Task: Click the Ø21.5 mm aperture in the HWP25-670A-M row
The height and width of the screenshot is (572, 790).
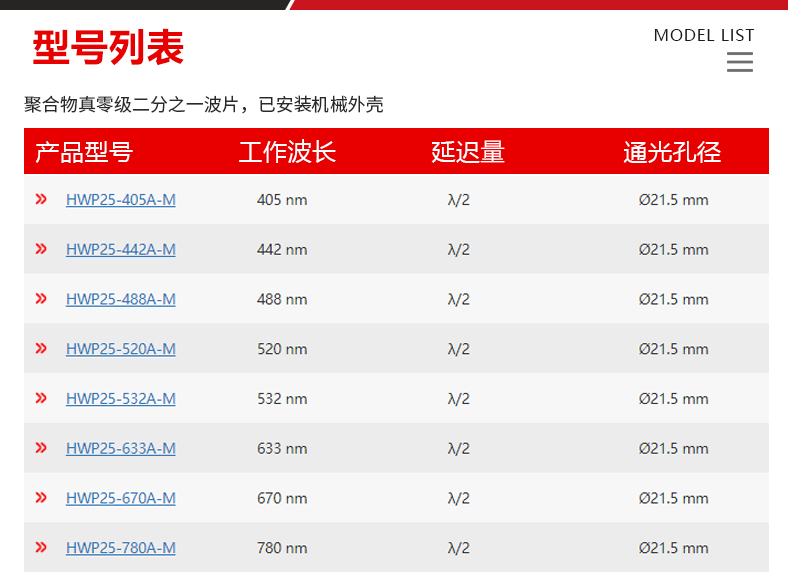Action: 674,498
